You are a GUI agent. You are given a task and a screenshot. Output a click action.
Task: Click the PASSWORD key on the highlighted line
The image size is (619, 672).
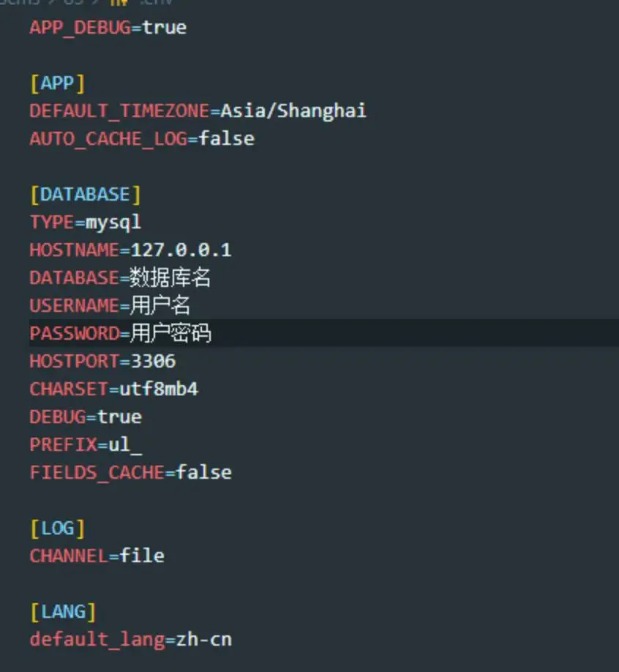click(x=74, y=334)
